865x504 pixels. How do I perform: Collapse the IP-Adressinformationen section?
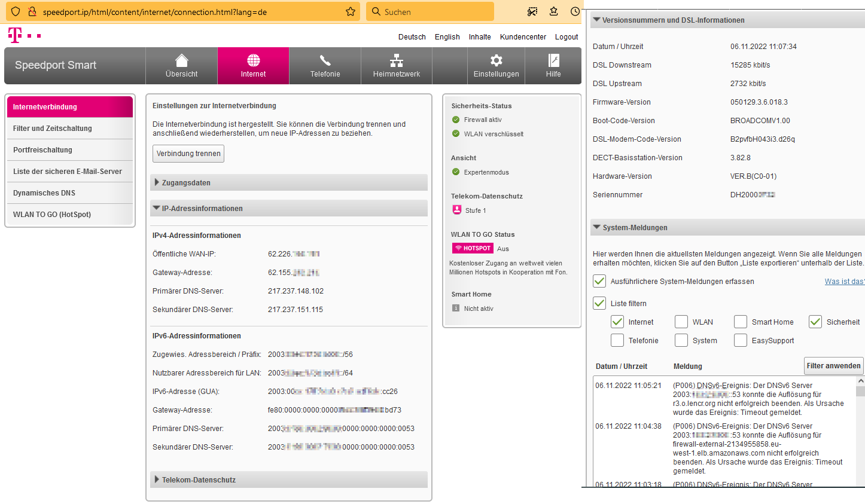[289, 208]
